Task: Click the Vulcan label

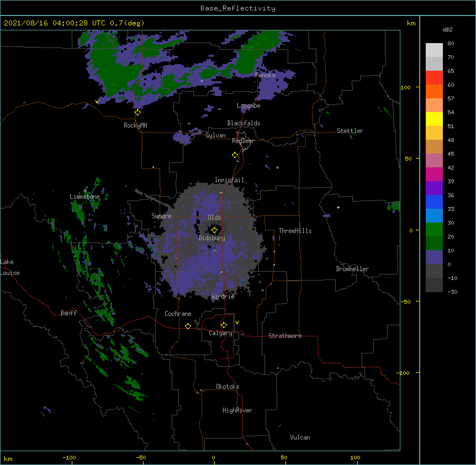Action: (300, 437)
